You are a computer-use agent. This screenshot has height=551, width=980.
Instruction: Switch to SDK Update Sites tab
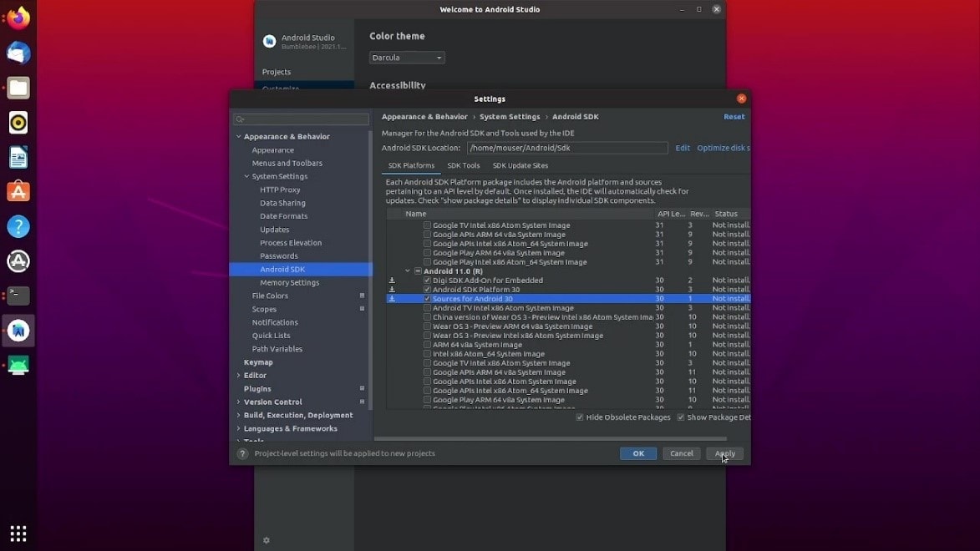pos(520,165)
